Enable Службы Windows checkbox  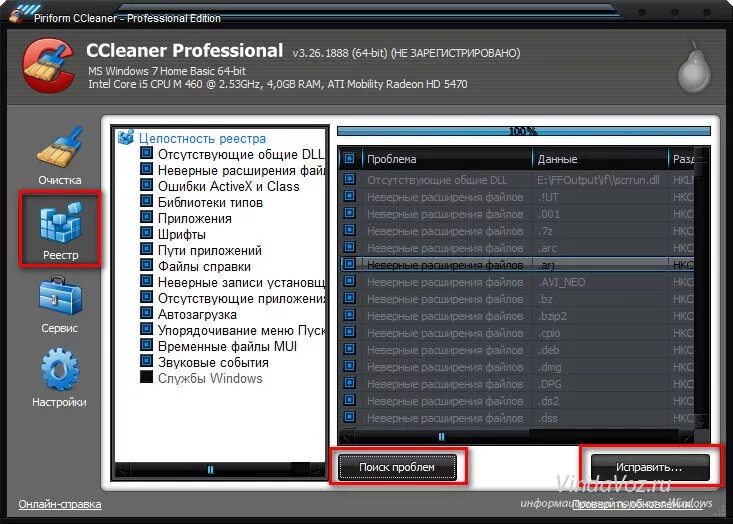coord(146,377)
